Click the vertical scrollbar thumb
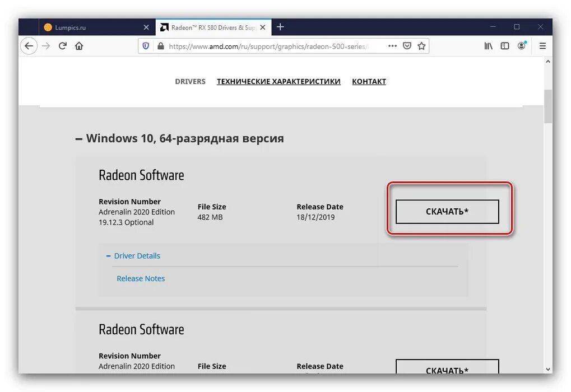 coord(548,106)
